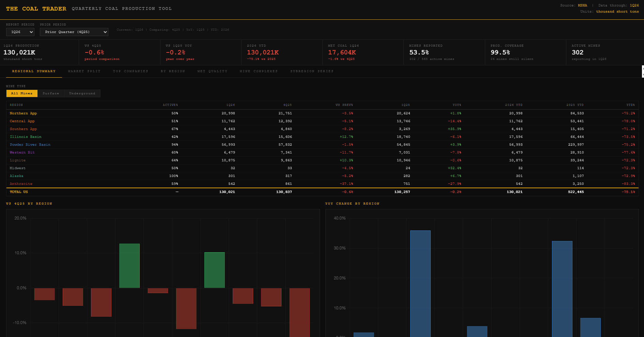Click the Active Mines value 302

pos(578,52)
